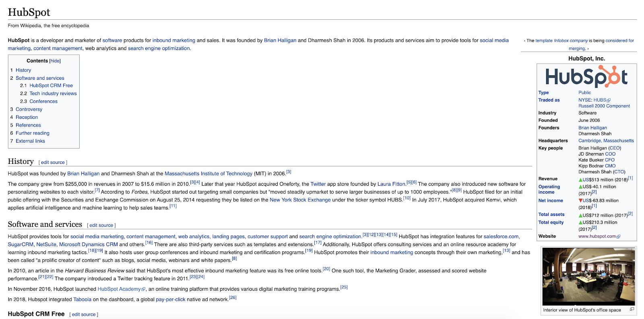Edit source of Software and services section
Image resolution: width=644 pixels, height=319 pixels.
click(101, 225)
